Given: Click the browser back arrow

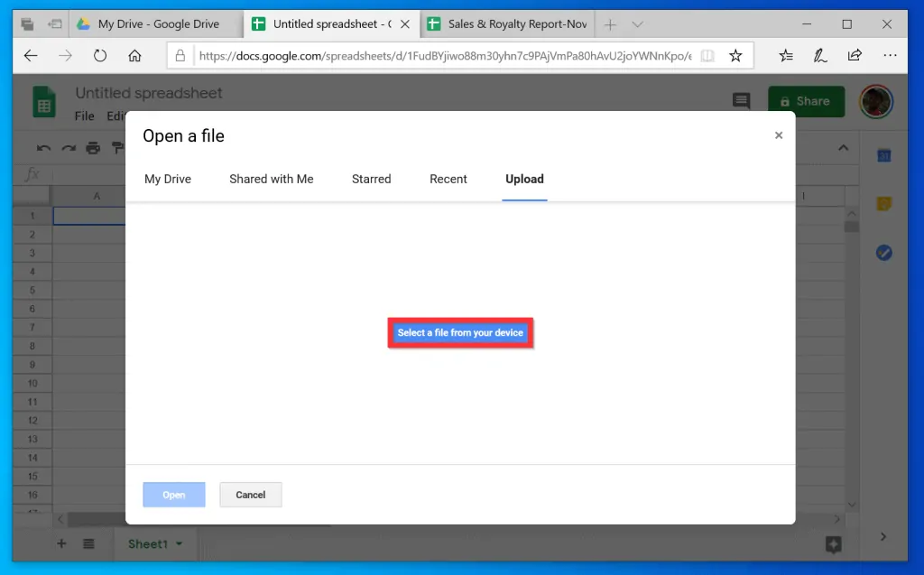Looking at the screenshot, I should [x=31, y=56].
